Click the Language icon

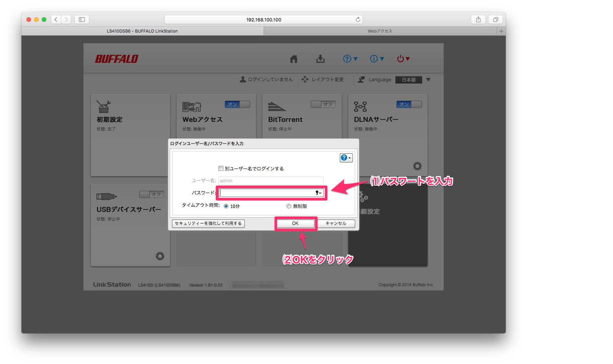click(361, 79)
